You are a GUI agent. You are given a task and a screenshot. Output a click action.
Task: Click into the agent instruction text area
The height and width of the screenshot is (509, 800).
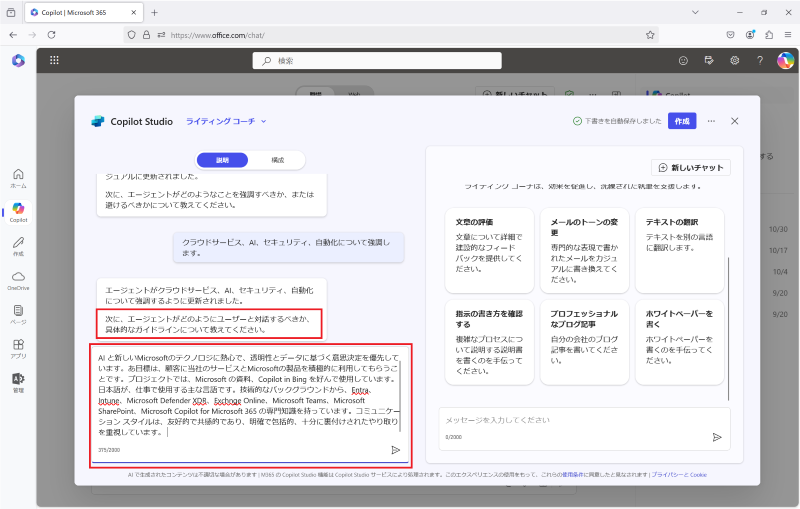coord(250,395)
